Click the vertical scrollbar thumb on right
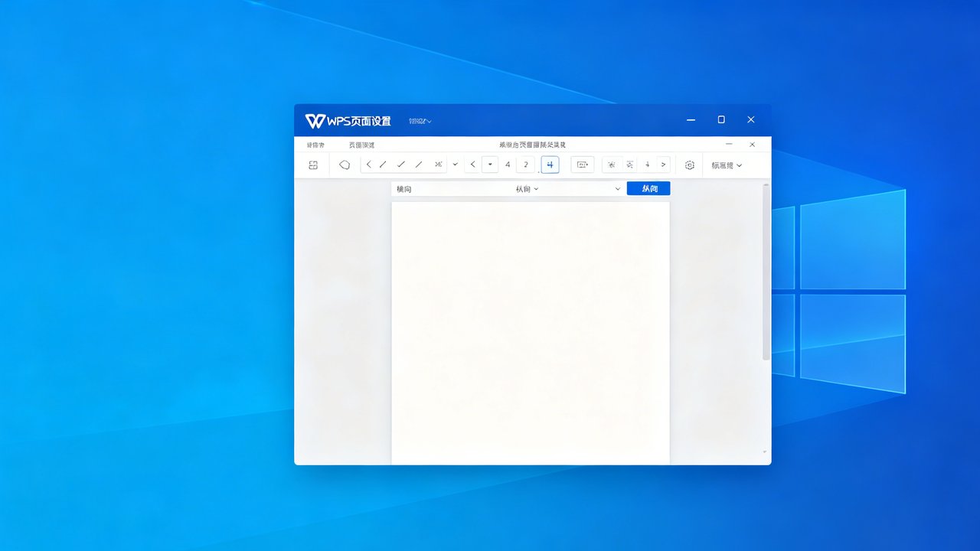 click(x=766, y=272)
